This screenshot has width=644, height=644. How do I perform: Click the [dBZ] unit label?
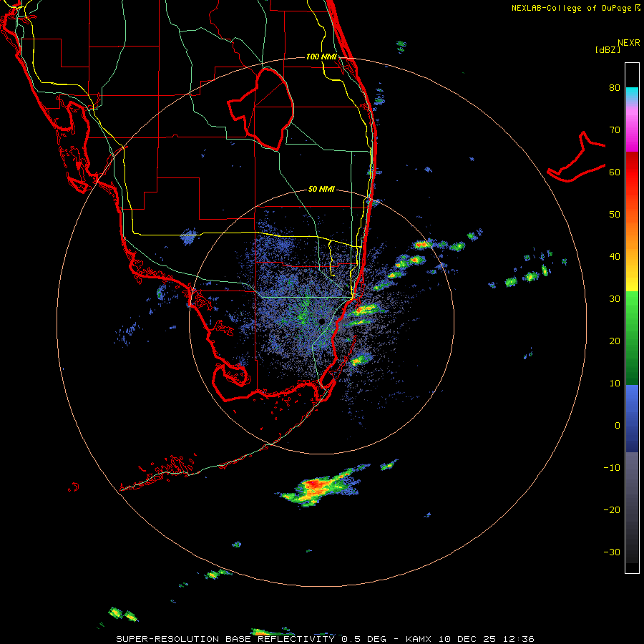coord(608,49)
